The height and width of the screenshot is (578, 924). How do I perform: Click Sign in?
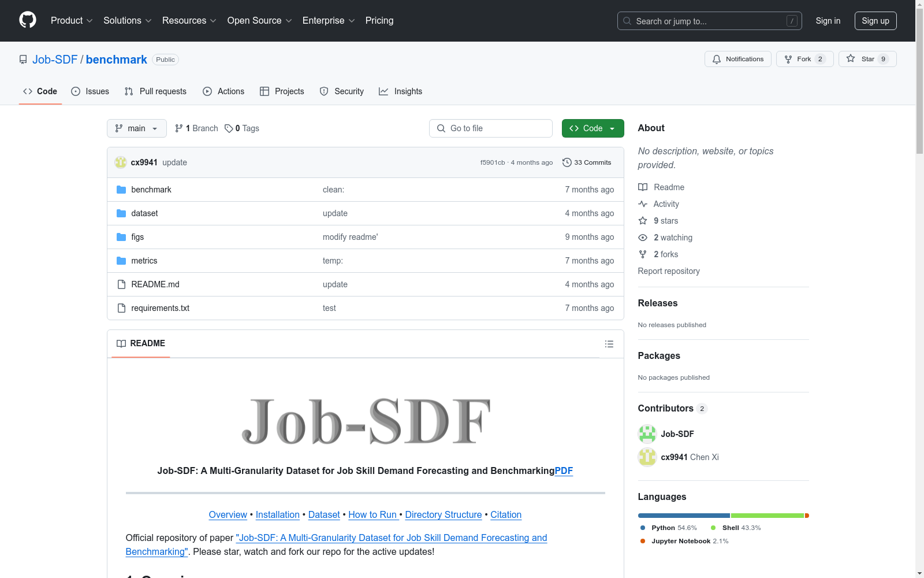coord(828,21)
